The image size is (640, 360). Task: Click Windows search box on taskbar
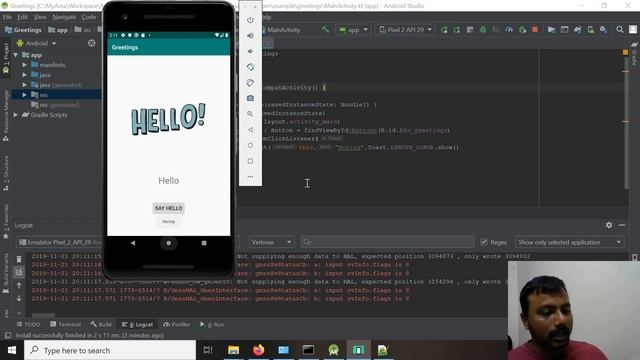click(x=110, y=350)
